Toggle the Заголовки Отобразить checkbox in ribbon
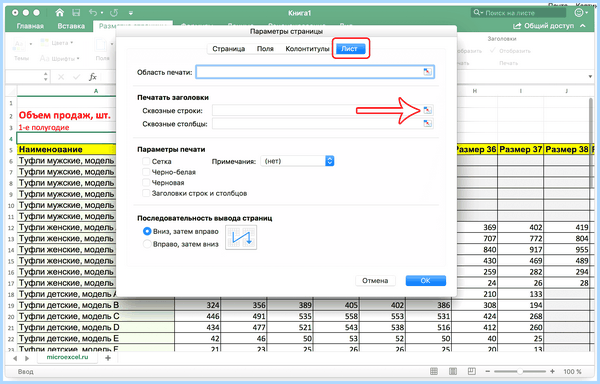The width and height of the screenshot is (600, 384). tap(492, 50)
